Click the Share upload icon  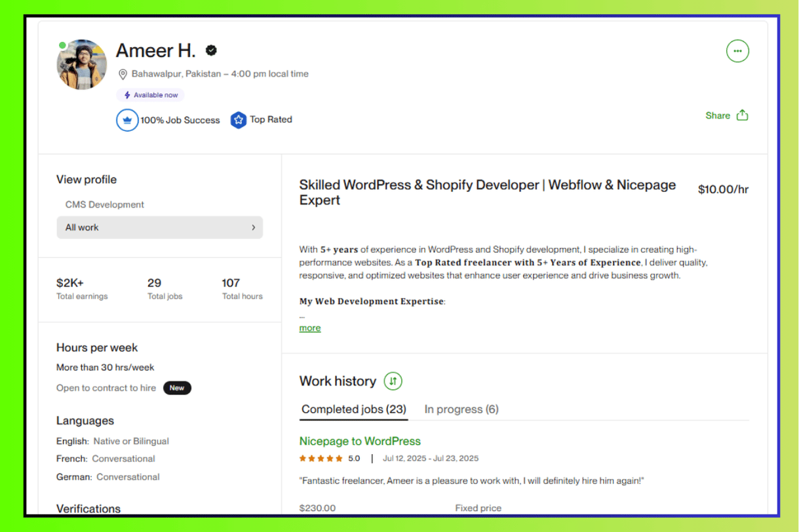742,115
